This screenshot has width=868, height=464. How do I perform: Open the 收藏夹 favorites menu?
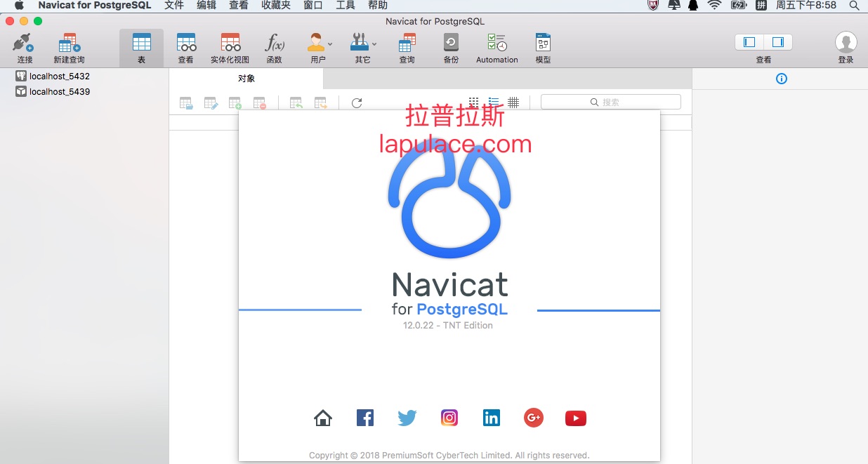[x=276, y=6]
